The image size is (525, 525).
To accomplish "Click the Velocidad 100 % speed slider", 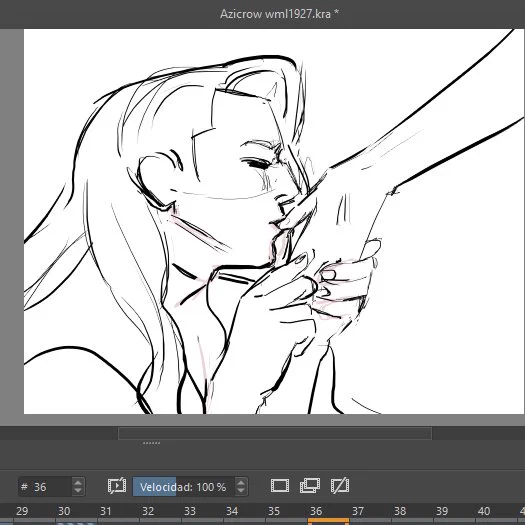I will click(184, 486).
